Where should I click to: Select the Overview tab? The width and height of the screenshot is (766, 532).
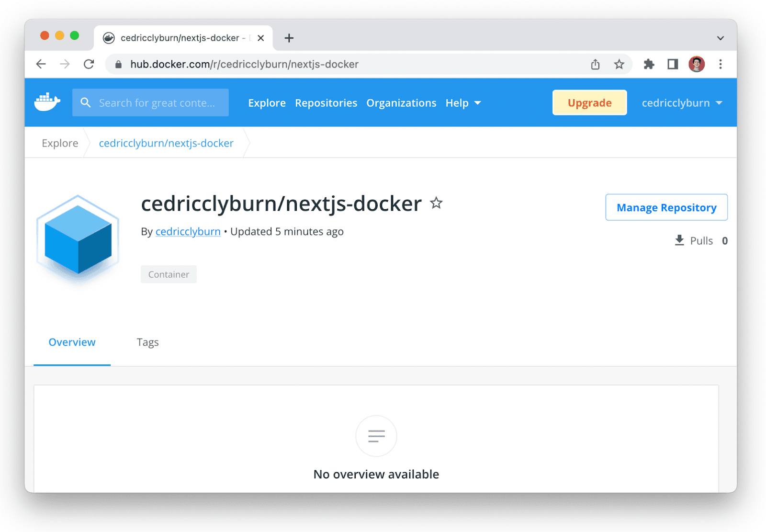coord(72,342)
